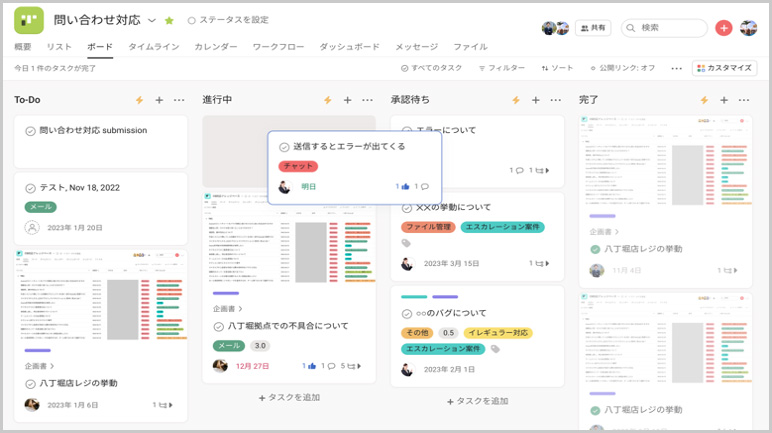Uncheck first completed 八丁堀店レジの挙動 in 完了
This screenshot has width=772, height=433.
(595, 249)
